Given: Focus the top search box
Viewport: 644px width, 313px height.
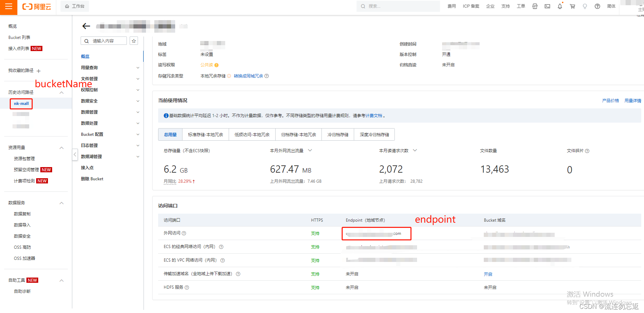Looking at the screenshot, I should (x=398, y=6).
